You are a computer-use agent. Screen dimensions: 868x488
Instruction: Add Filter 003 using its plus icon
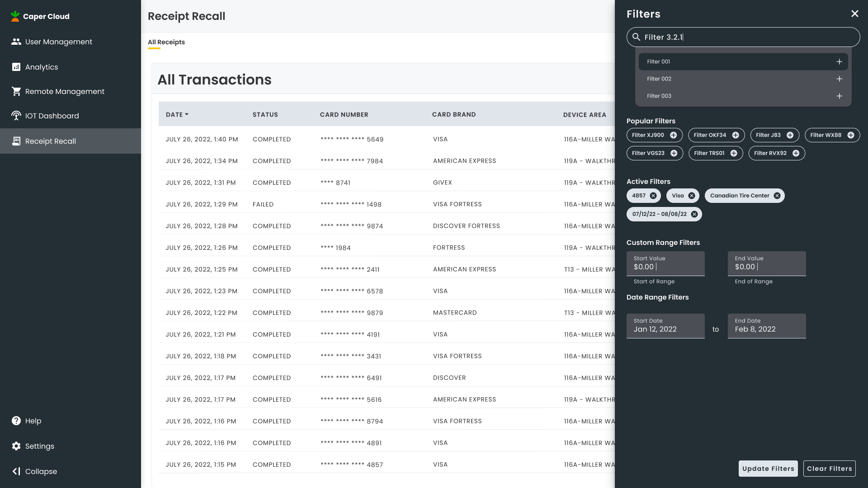[839, 96]
